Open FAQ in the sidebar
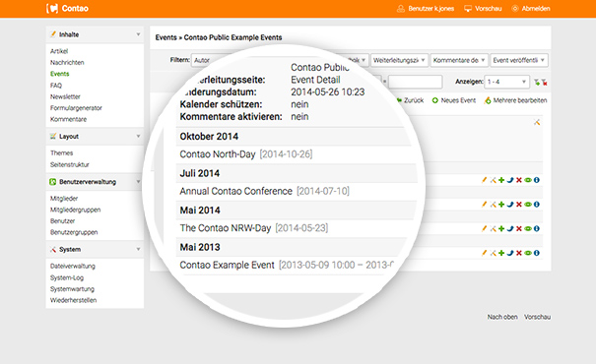This screenshot has width=596, height=364. tap(56, 86)
